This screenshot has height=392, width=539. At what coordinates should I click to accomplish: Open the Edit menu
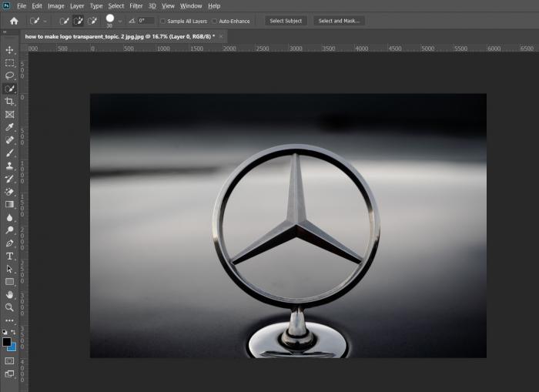pyautogui.click(x=37, y=6)
